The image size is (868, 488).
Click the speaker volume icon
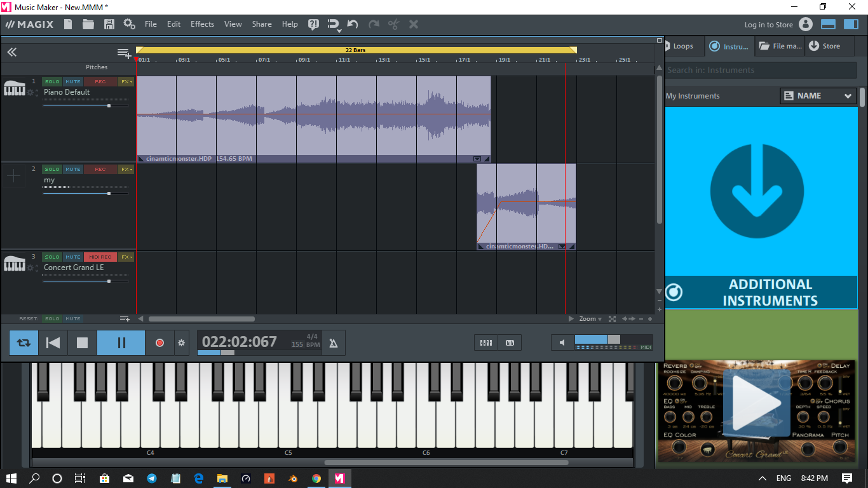[x=562, y=343]
